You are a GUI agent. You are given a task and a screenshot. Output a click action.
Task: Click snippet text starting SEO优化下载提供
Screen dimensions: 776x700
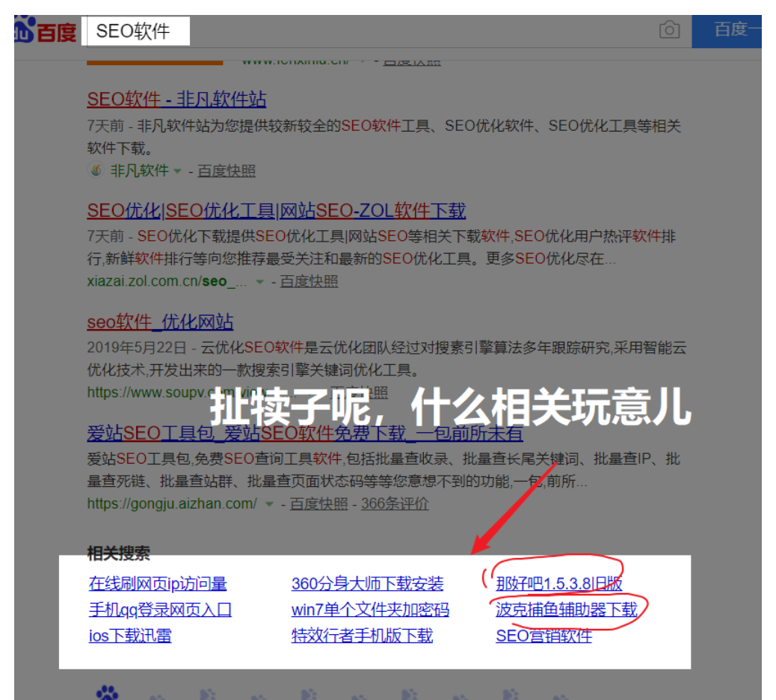[381, 247]
